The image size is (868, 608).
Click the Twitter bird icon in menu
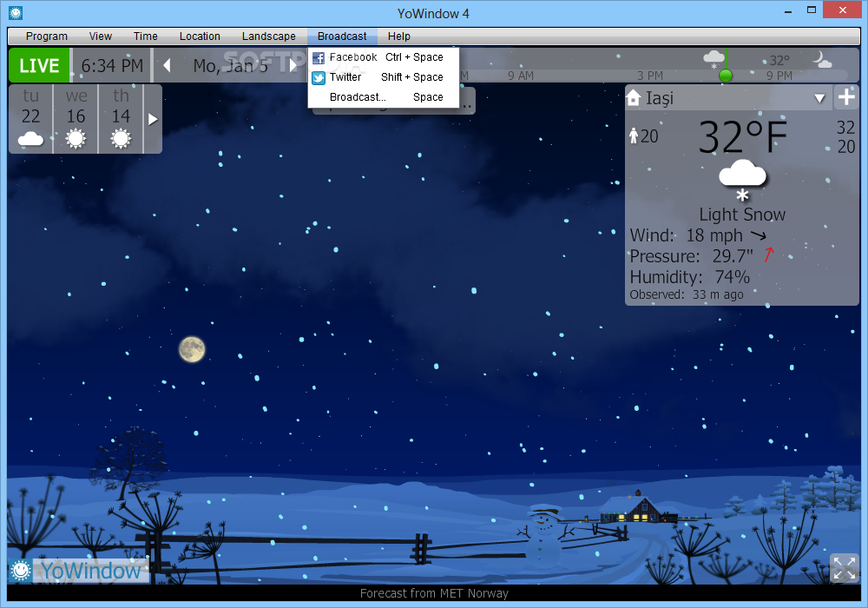(319, 77)
